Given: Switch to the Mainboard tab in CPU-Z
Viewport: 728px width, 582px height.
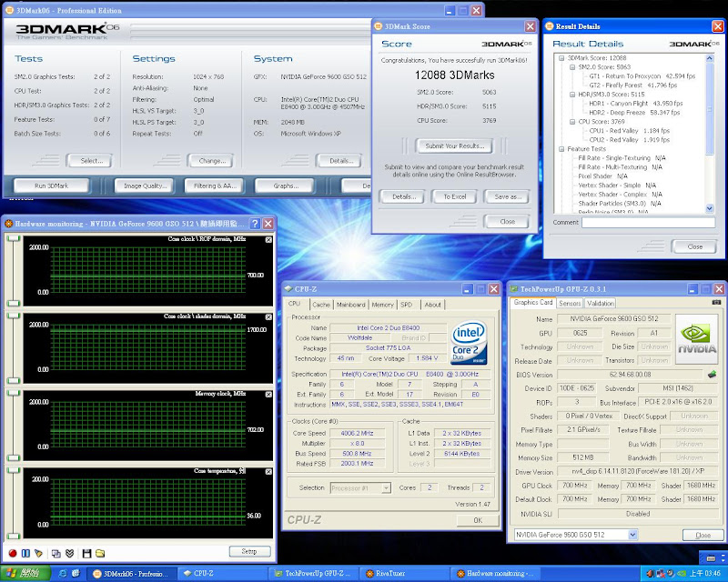Looking at the screenshot, I should point(351,305).
